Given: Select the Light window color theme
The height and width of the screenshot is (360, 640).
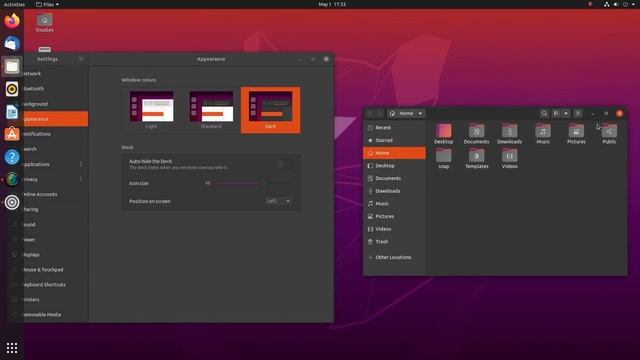Looking at the screenshot, I should [151, 110].
